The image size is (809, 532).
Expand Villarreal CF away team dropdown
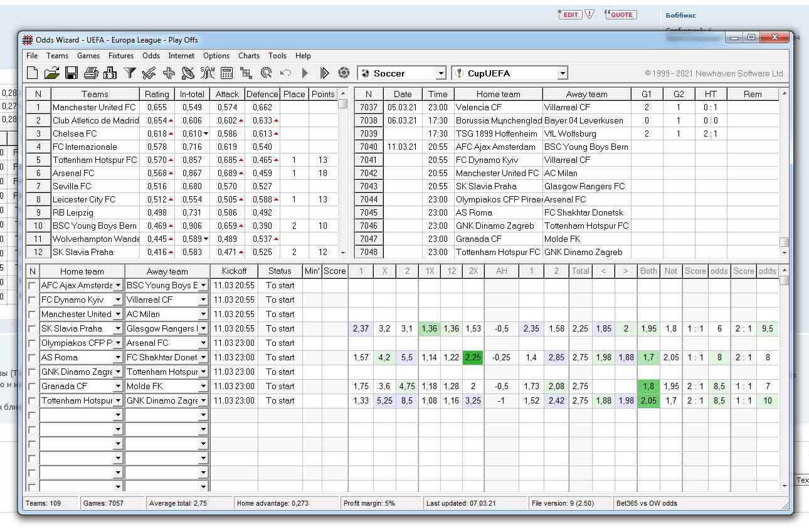click(x=203, y=300)
